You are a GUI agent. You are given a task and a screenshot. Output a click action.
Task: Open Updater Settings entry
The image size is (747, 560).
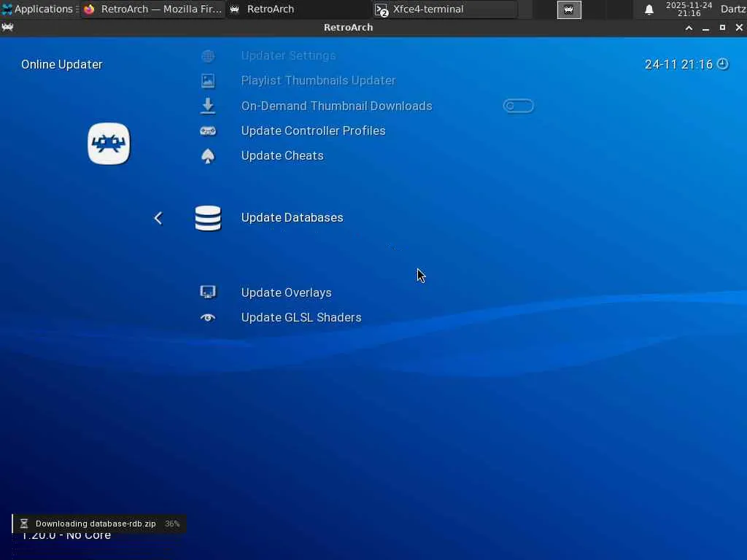click(x=288, y=55)
